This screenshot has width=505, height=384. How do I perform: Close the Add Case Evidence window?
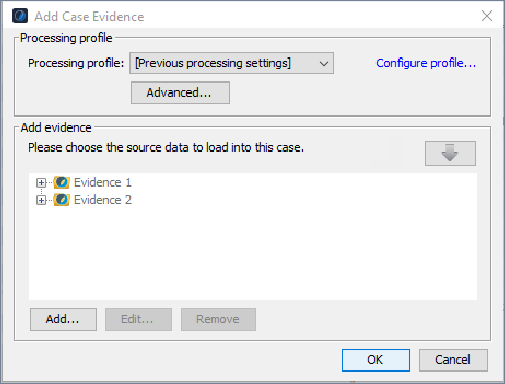pos(487,16)
